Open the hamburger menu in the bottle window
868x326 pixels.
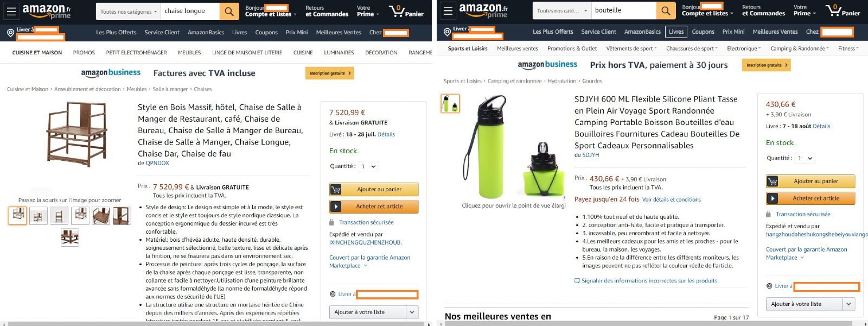click(448, 10)
